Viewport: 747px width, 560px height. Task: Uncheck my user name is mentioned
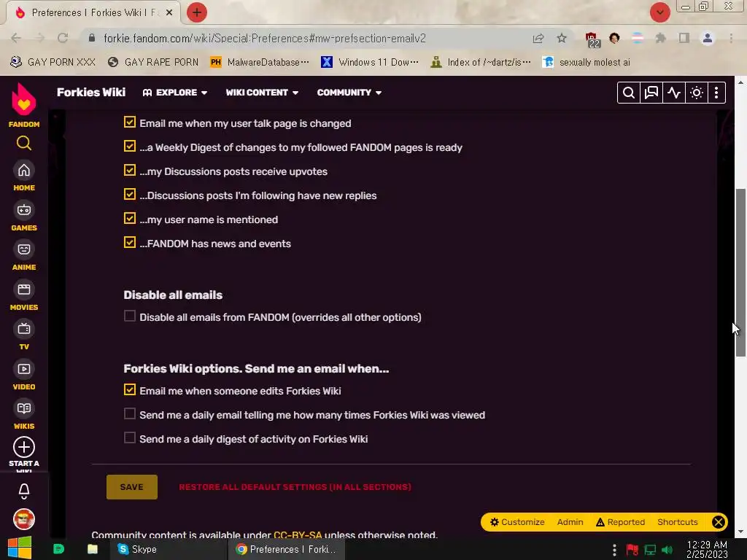130,218
